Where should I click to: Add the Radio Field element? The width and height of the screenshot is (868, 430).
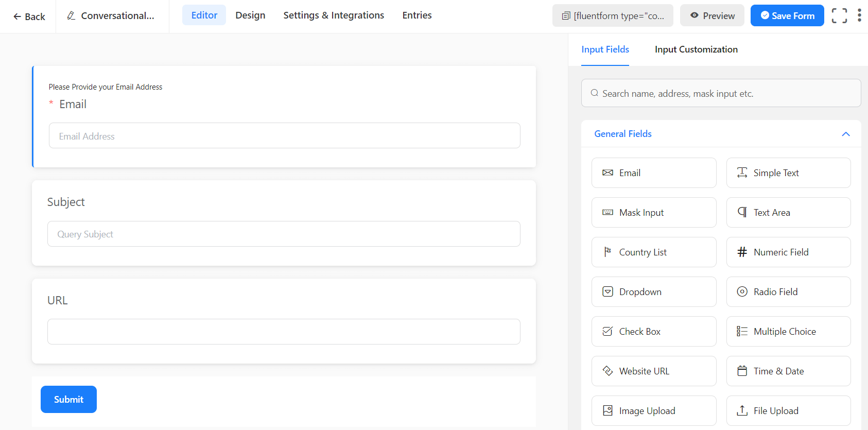click(788, 292)
